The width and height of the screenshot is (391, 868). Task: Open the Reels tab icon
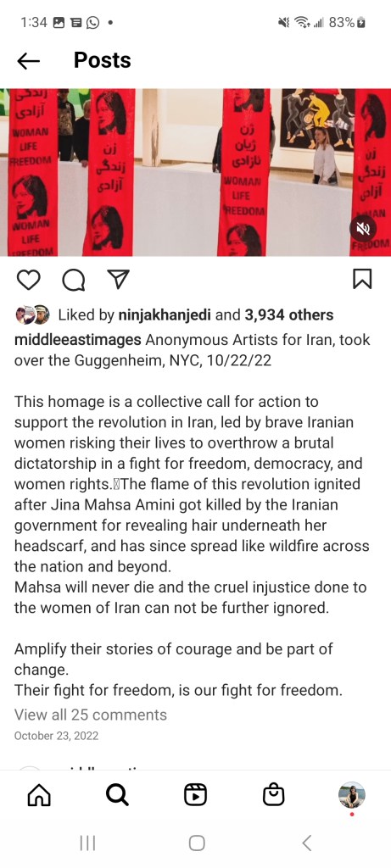pyautogui.click(x=195, y=795)
